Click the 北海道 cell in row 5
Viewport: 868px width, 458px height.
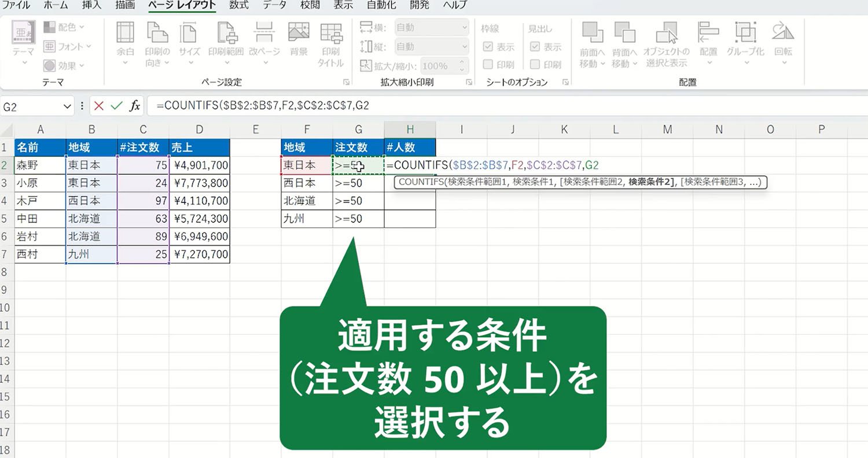[x=91, y=219]
